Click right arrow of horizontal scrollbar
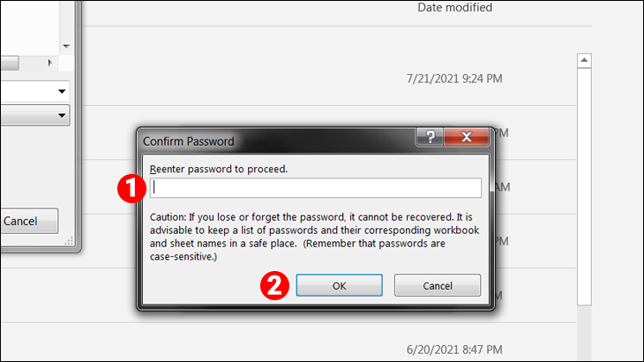Screen dimensions: 644x362 (50, 63)
